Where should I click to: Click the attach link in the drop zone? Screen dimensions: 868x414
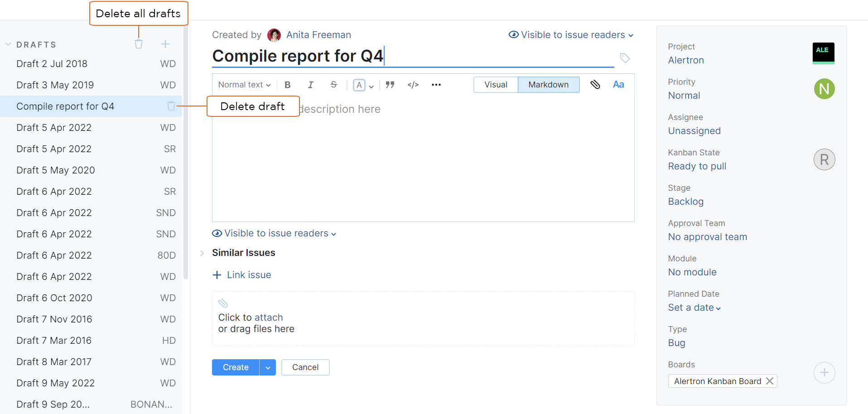(269, 318)
